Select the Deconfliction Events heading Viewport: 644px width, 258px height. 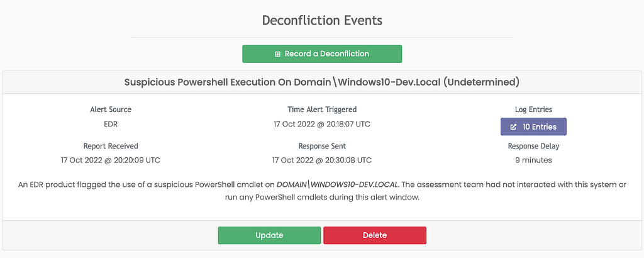point(322,20)
